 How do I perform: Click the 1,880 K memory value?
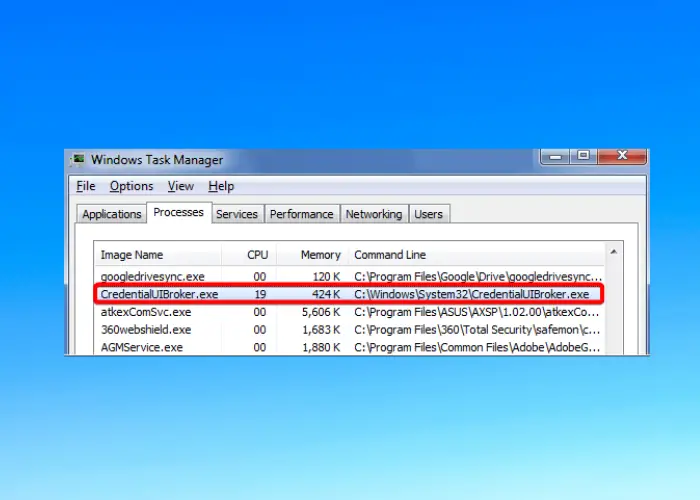(321, 348)
